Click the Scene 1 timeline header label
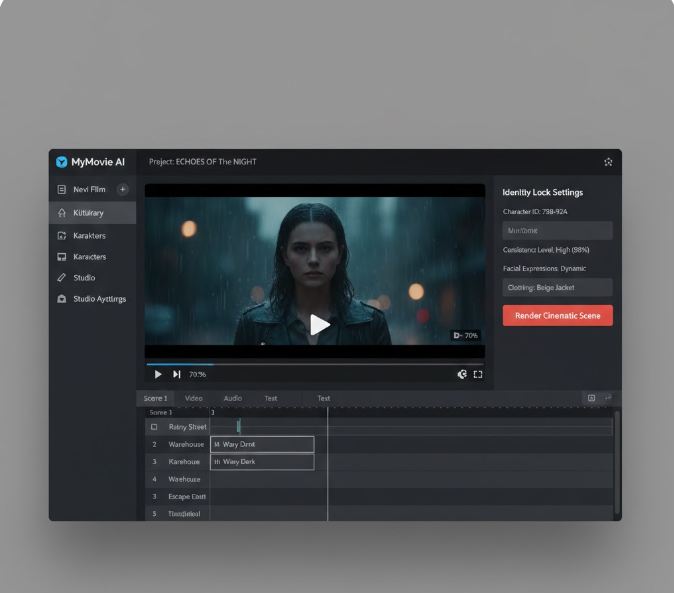The width and height of the screenshot is (674, 593). point(160,413)
